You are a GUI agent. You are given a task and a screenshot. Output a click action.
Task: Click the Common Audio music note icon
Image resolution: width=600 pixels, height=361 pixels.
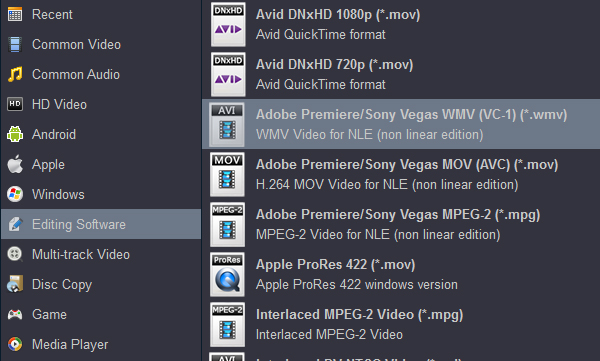[15, 74]
